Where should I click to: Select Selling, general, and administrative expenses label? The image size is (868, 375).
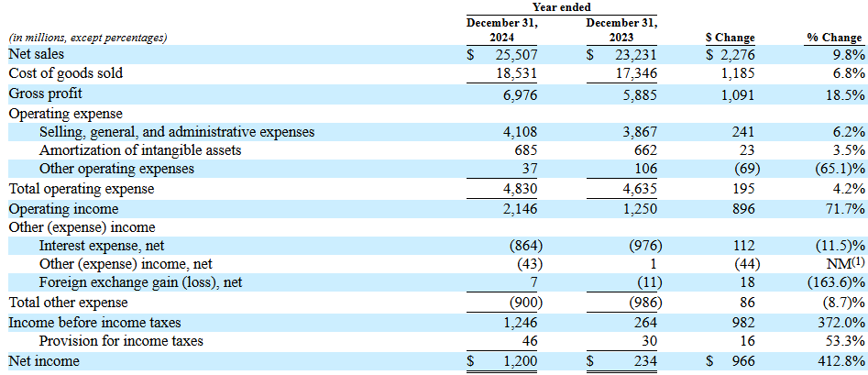177,132
